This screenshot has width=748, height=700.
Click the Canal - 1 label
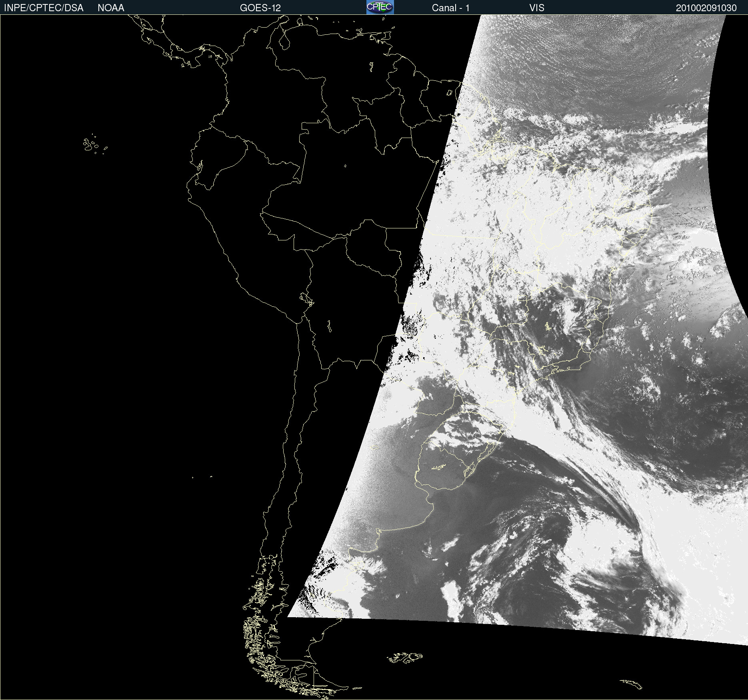[x=450, y=8]
